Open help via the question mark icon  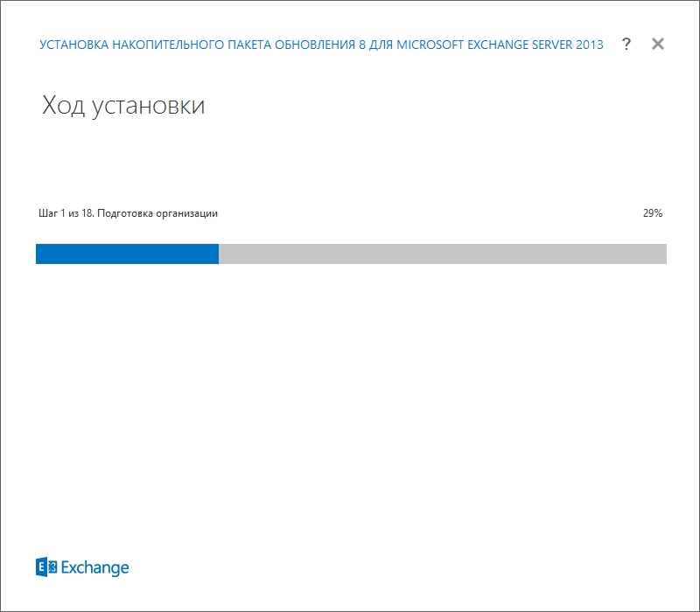[x=626, y=45]
